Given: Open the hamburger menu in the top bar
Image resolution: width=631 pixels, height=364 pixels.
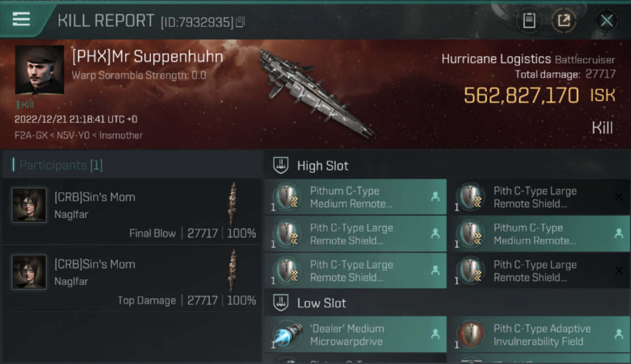Looking at the screenshot, I should 21,19.
